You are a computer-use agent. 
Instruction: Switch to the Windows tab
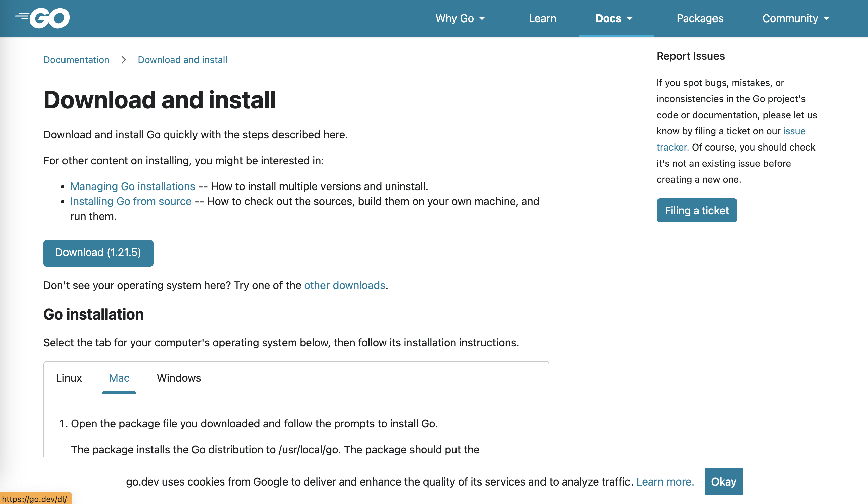point(179,378)
